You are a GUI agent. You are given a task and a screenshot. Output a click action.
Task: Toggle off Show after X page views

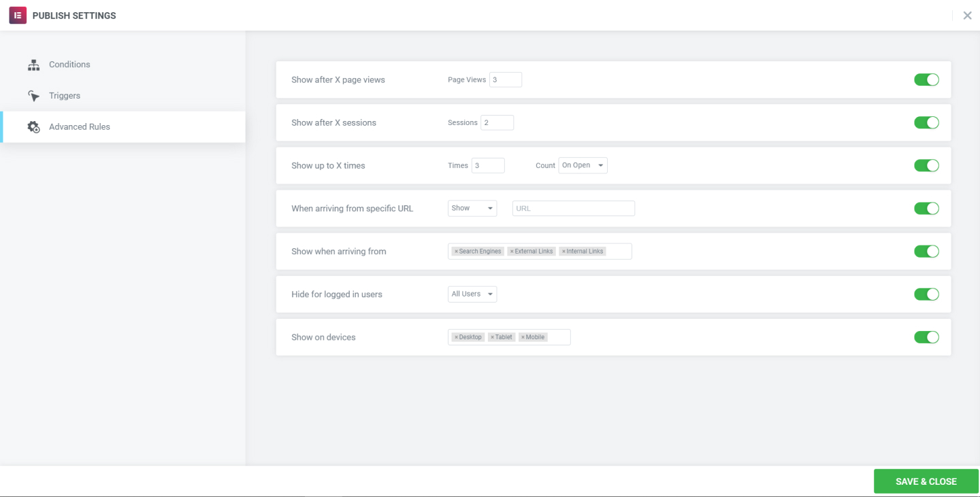coord(926,80)
